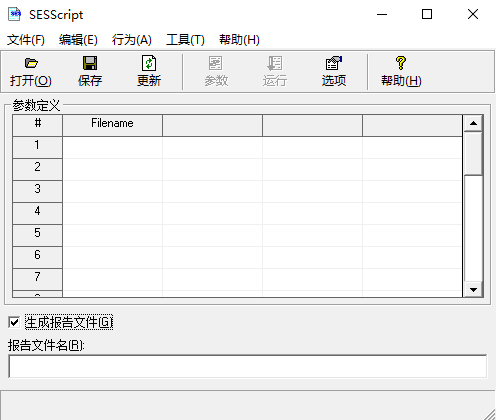Click the 帮助(H) question mark icon
The width and height of the screenshot is (496, 420).
(401, 63)
